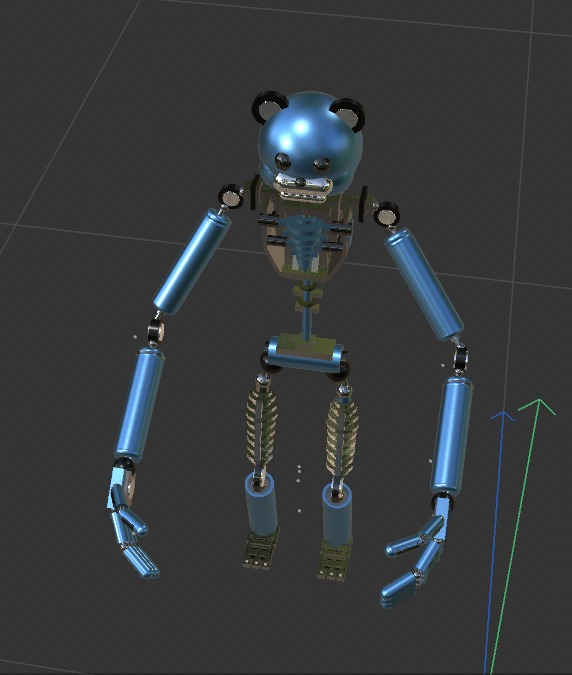Select the shoulder joint disc on the left side
Viewport: 572px width, 675px height.
(x=231, y=196)
